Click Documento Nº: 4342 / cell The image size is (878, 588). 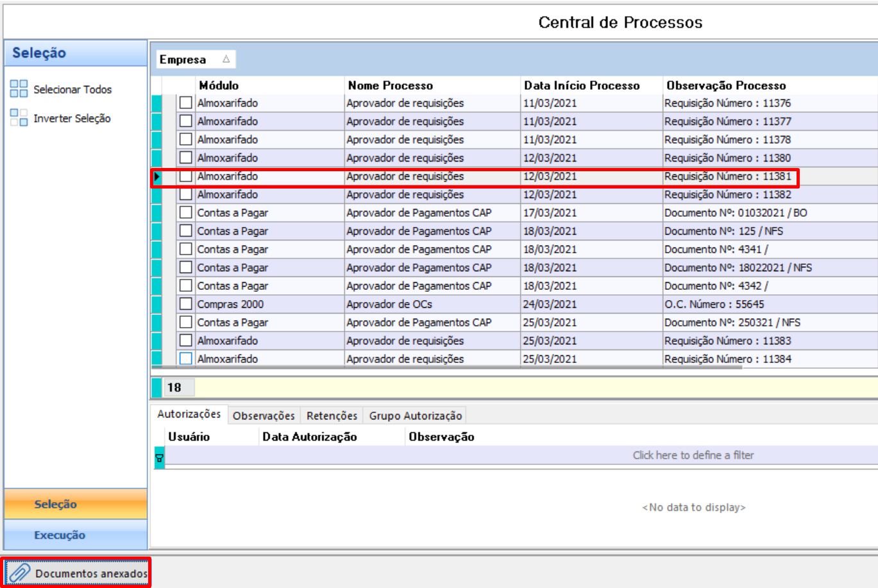[770, 285]
